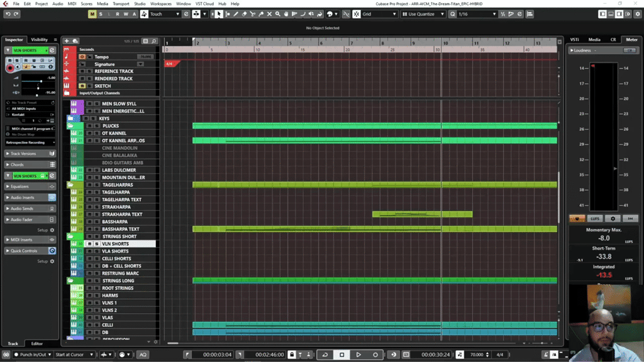
Task: Open the Grid snap type dropdown
Action: [x=379, y=14]
